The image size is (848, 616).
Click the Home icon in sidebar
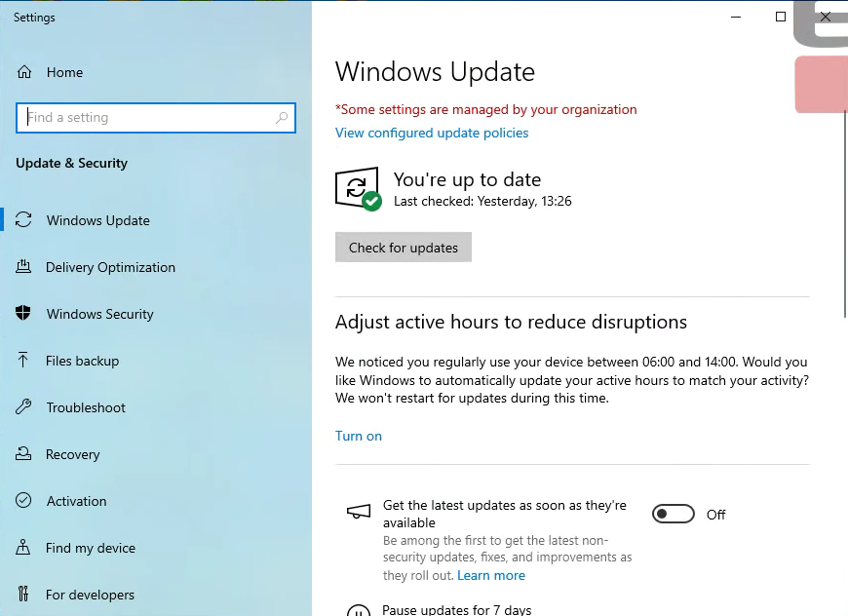tap(24, 72)
